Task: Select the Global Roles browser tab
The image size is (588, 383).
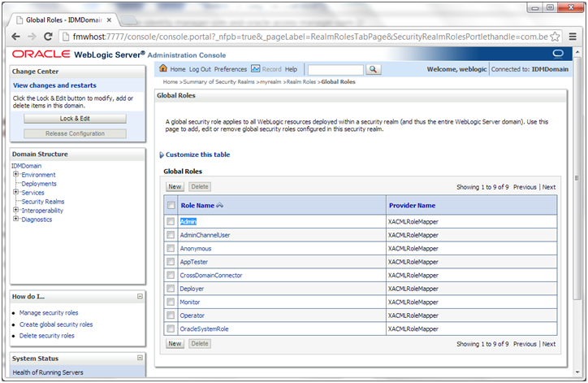Action: pos(63,20)
